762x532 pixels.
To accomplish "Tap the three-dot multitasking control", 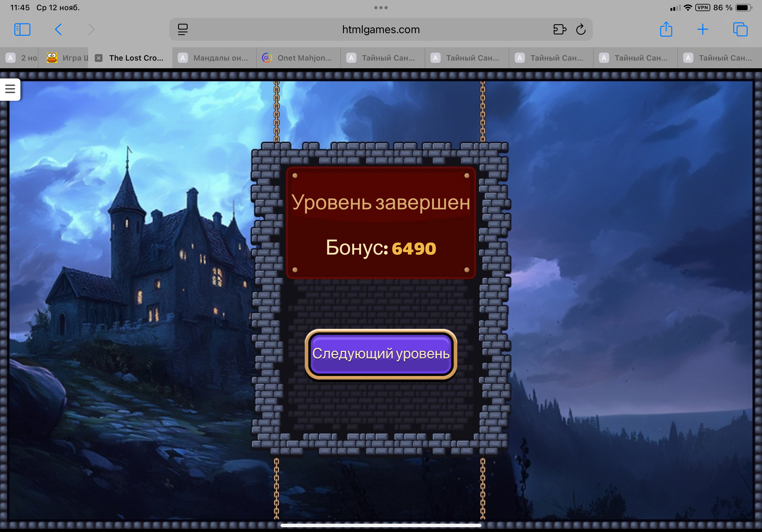I will tap(381, 8).
